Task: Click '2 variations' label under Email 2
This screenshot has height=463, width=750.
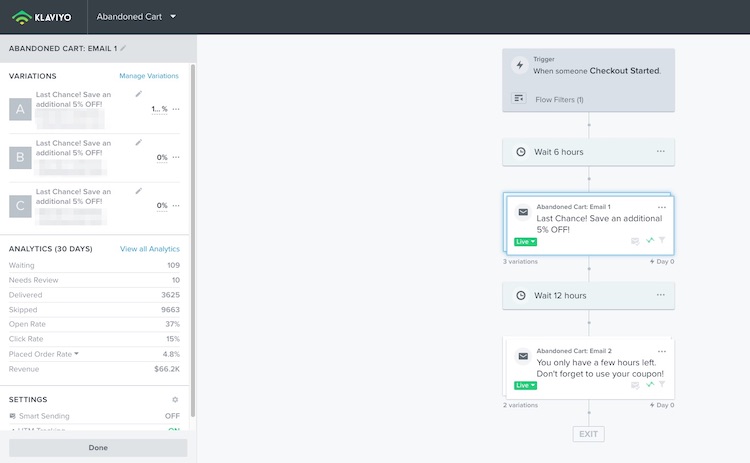Action: (x=520, y=405)
